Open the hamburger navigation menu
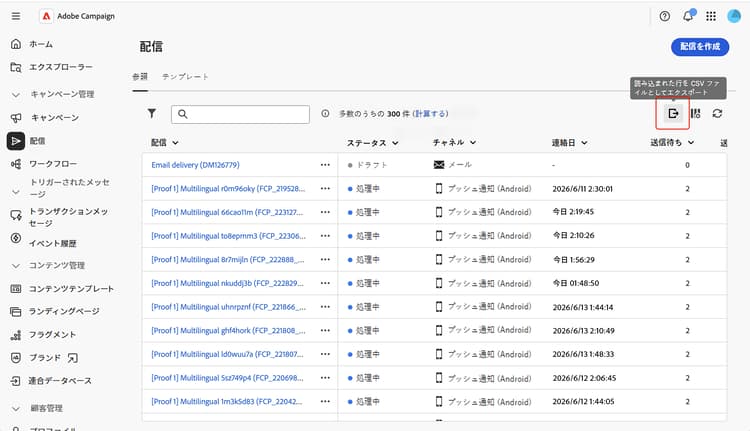 (x=16, y=16)
